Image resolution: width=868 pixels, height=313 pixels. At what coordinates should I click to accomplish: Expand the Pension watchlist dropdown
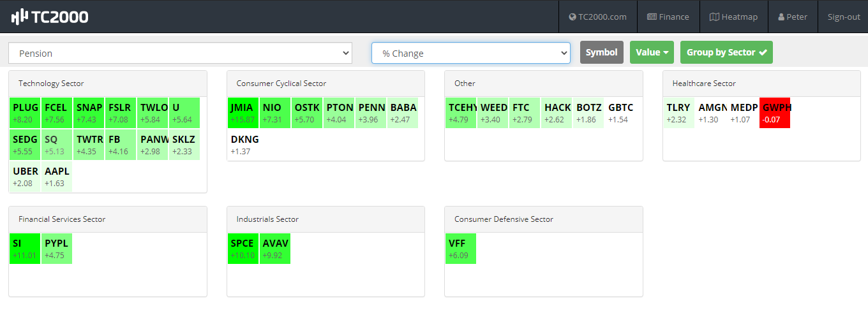pos(180,54)
